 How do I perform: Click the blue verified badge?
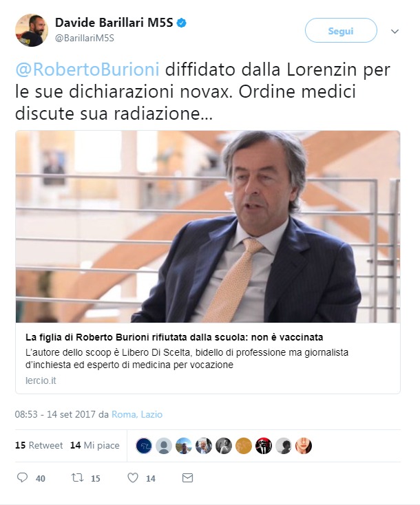click(x=182, y=23)
